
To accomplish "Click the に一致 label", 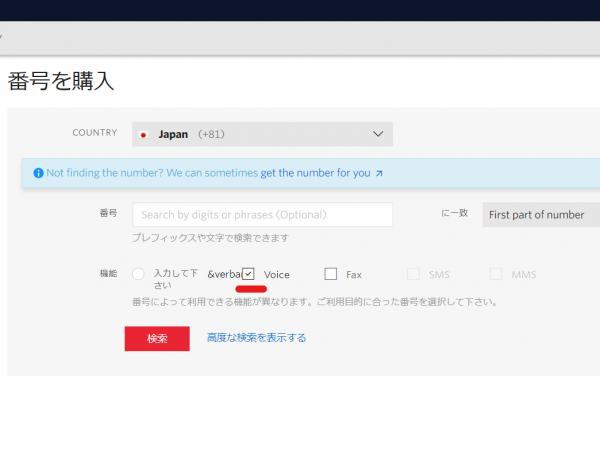I will 455,213.
